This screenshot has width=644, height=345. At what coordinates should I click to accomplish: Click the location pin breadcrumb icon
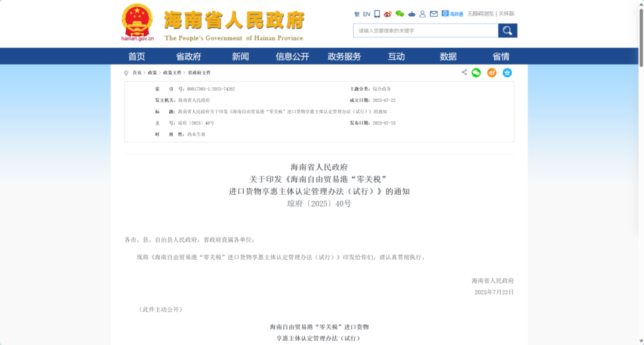126,73
